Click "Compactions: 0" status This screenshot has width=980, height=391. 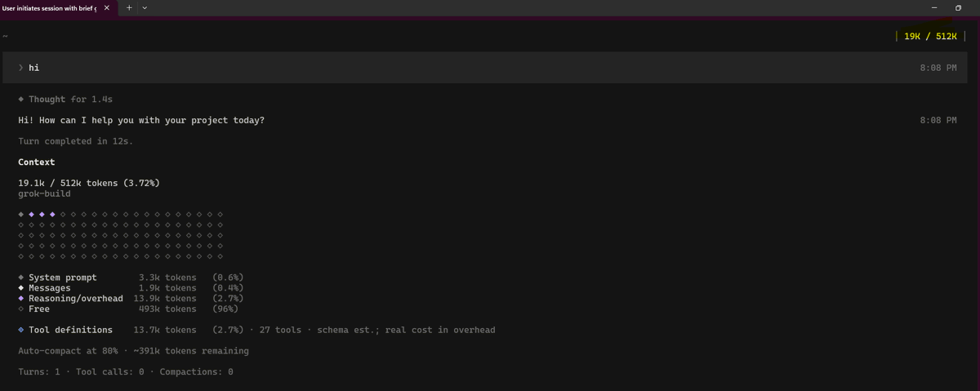point(196,372)
